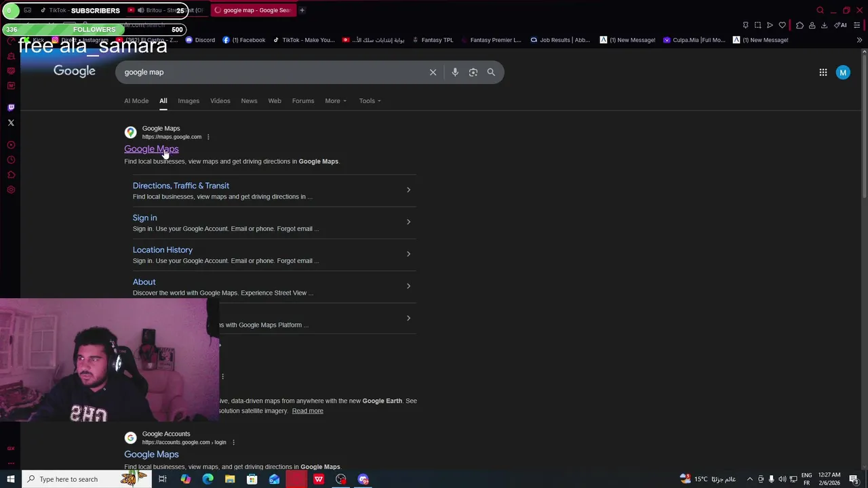This screenshot has width=868, height=488.
Task: Open the Facebook bookmark
Action: point(244,40)
